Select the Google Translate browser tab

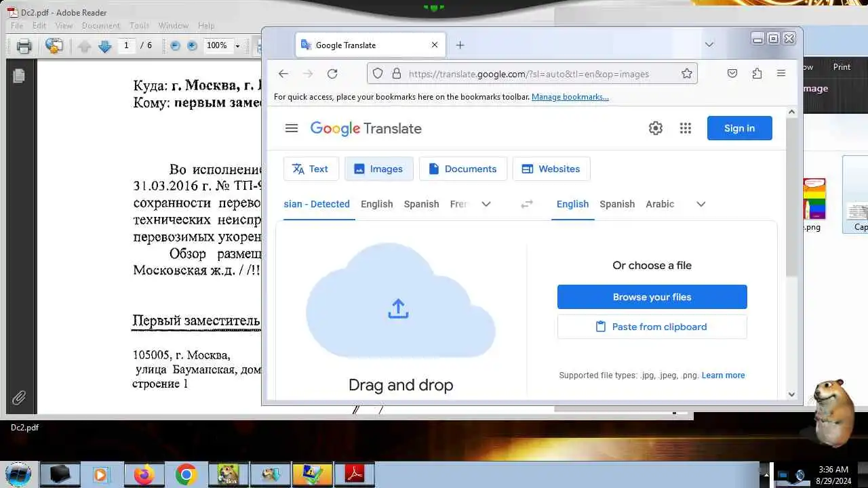pos(370,45)
